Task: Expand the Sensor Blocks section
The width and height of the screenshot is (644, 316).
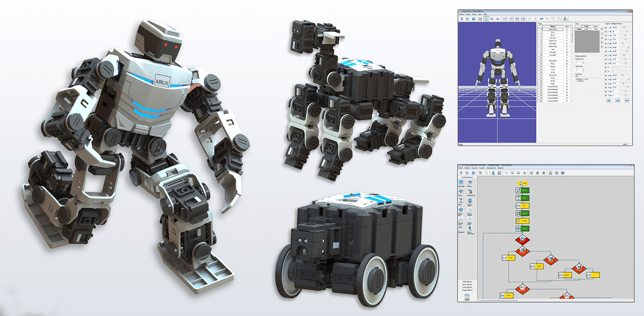Action: click(467, 284)
